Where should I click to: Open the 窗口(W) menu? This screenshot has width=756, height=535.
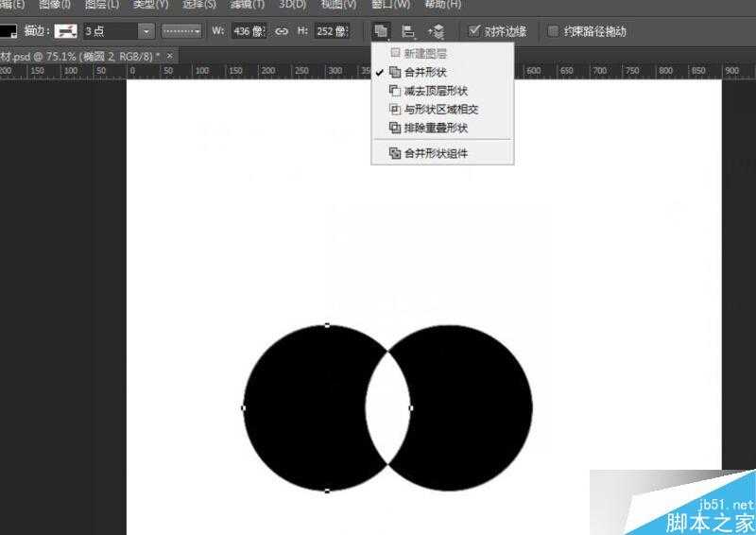[390, 5]
